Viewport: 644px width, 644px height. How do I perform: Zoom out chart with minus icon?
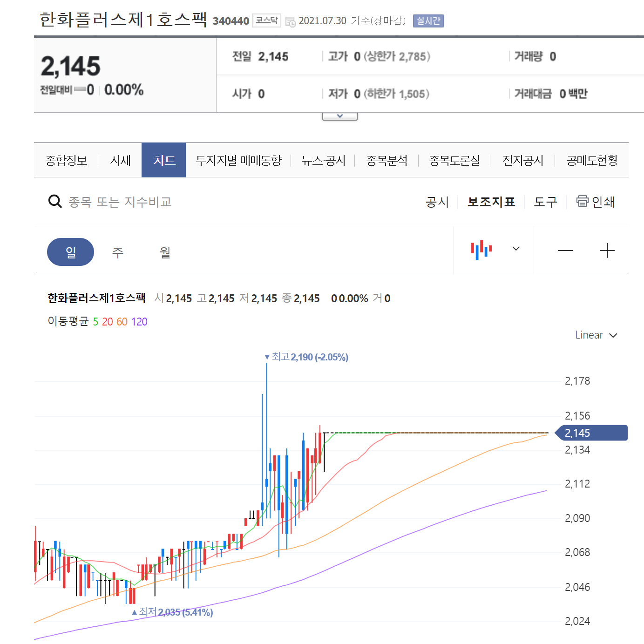tap(565, 251)
